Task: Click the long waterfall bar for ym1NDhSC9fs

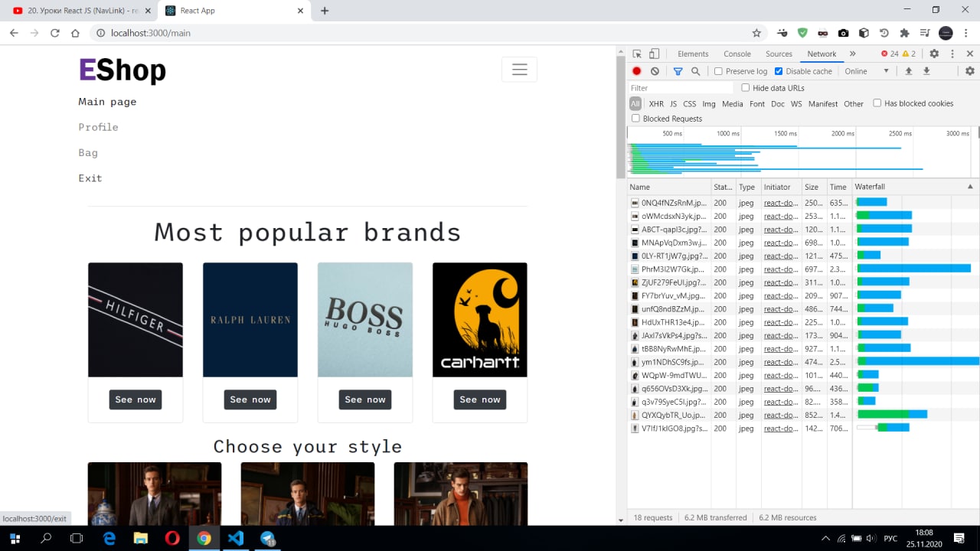Action: pos(918,362)
